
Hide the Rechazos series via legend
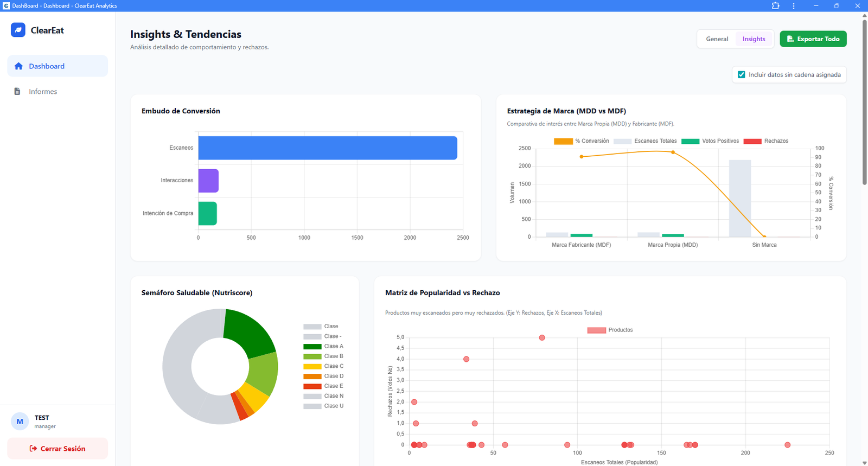point(765,141)
